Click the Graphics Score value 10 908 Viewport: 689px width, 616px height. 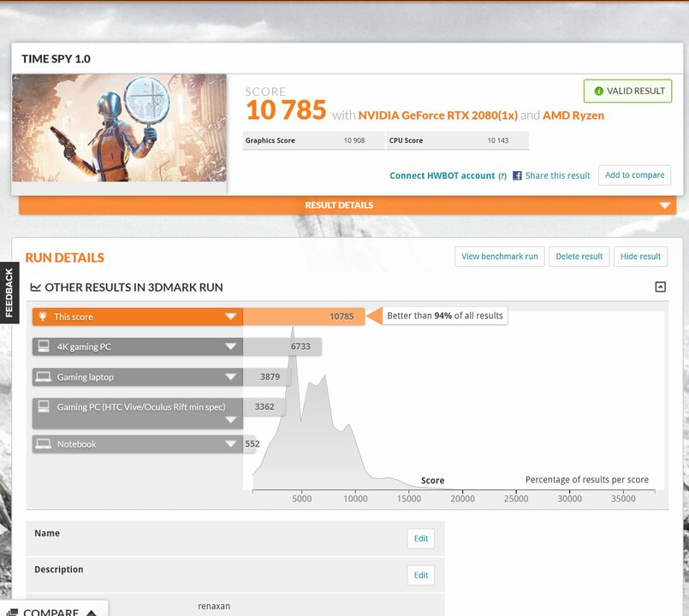click(354, 140)
